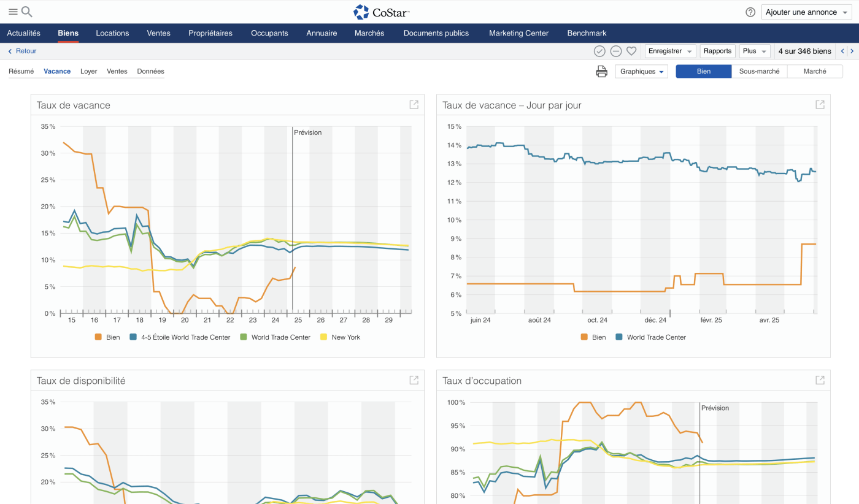Click the minus circle exclude icon
Image resolution: width=859 pixels, height=504 pixels.
616,52
